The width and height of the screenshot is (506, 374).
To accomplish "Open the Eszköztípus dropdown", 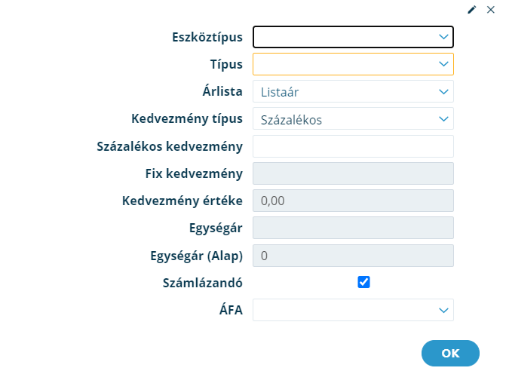I will [x=353, y=37].
